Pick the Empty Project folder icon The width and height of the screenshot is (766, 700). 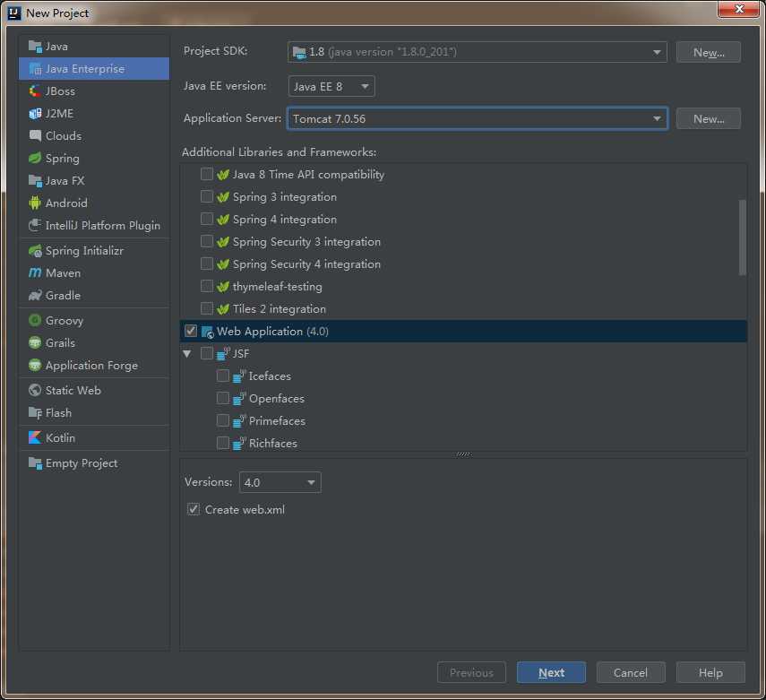pos(35,462)
